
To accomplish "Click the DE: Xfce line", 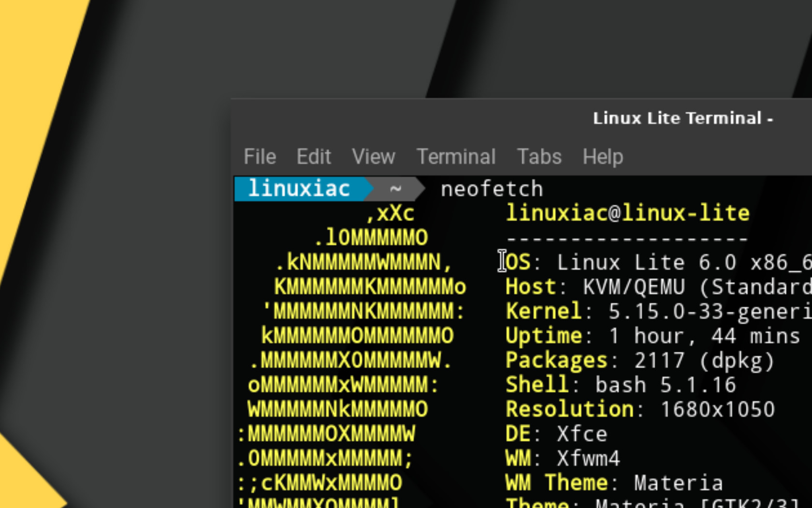I will pyautogui.click(x=556, y=434).
